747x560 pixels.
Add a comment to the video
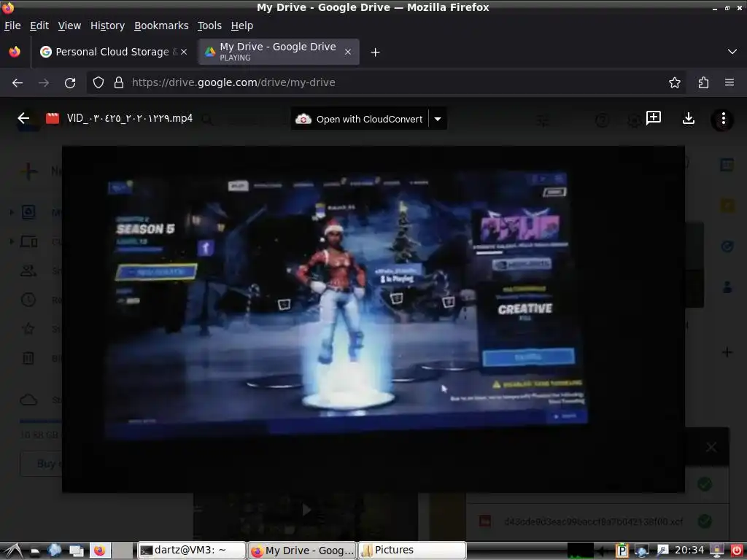(653, 117)
